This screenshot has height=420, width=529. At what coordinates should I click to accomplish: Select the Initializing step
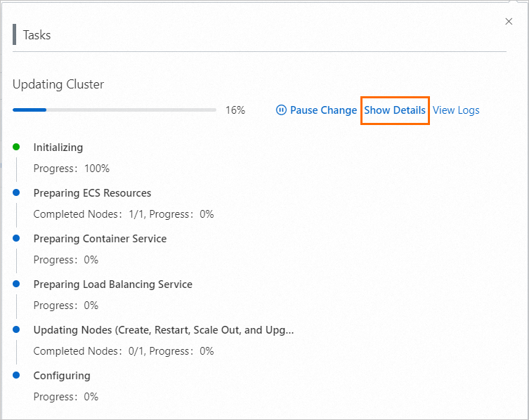coord(58,147)
